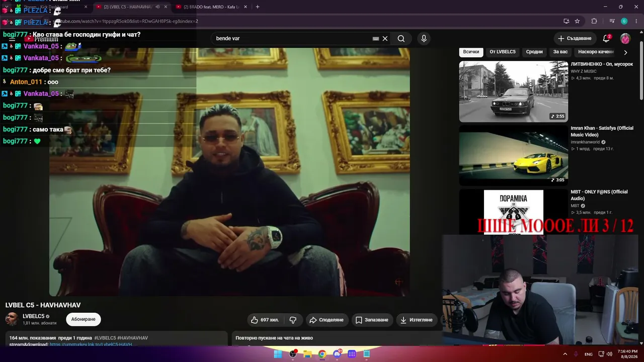Open the #LVBELC5 hashtag link
Viewport: 644px width, 362px height.
(x=105, y=338)
